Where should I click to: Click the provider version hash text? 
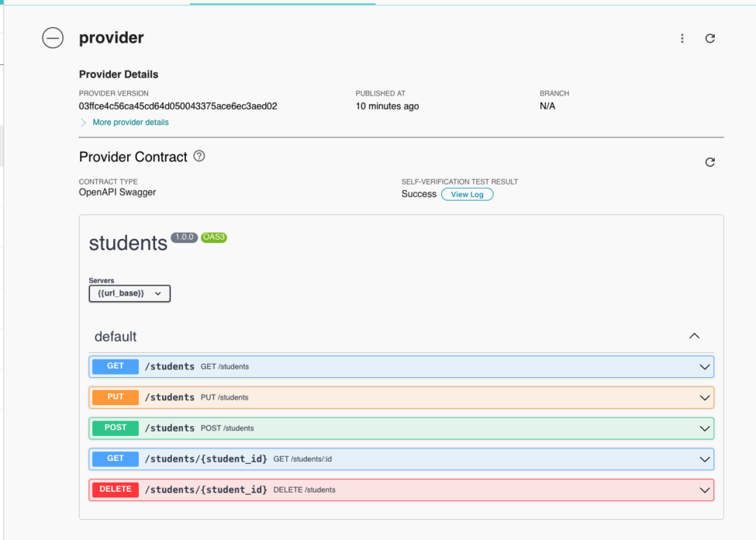(178, 106)
